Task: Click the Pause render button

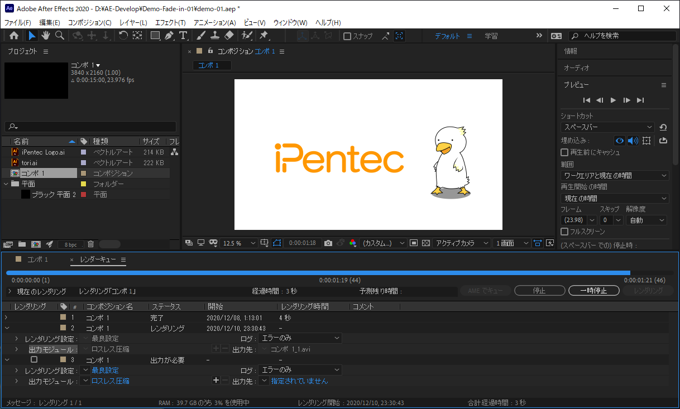Action: (x=594, y=291)
